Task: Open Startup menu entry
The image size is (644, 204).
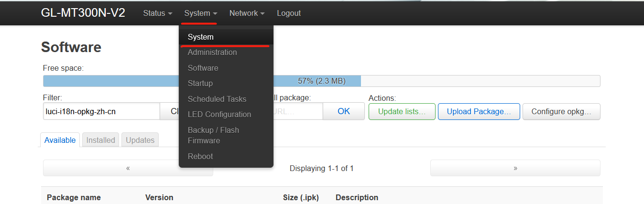Action: point(200,83)
